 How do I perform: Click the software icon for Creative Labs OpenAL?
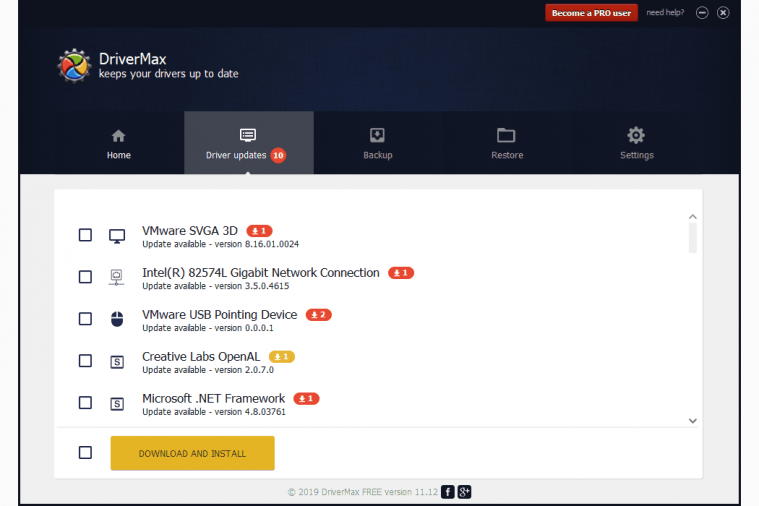[x=117, y=362]
